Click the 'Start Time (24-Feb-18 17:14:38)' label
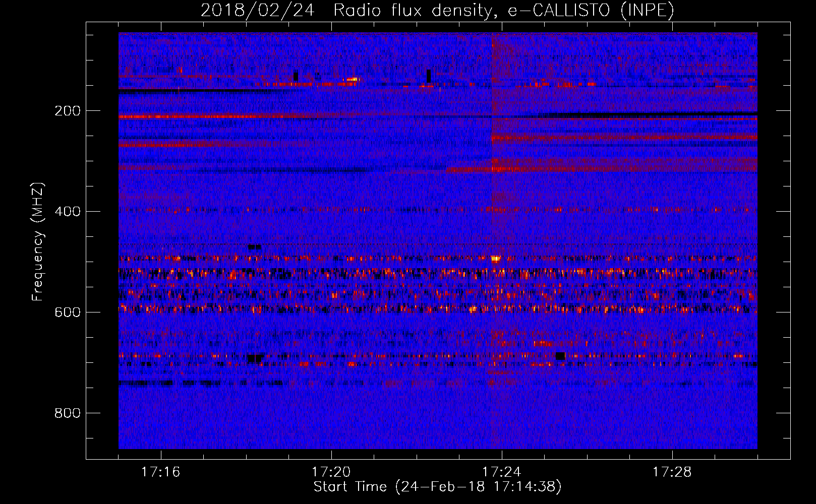The height and width of the screenshot is (504, 816). [437, 487]
